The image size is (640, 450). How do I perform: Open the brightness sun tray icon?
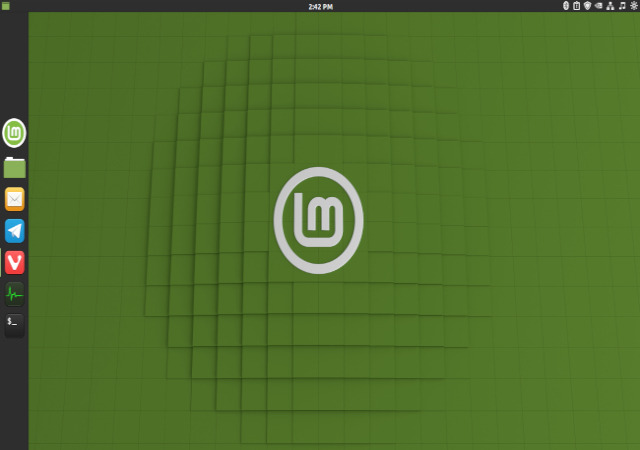tap(634, 6)
